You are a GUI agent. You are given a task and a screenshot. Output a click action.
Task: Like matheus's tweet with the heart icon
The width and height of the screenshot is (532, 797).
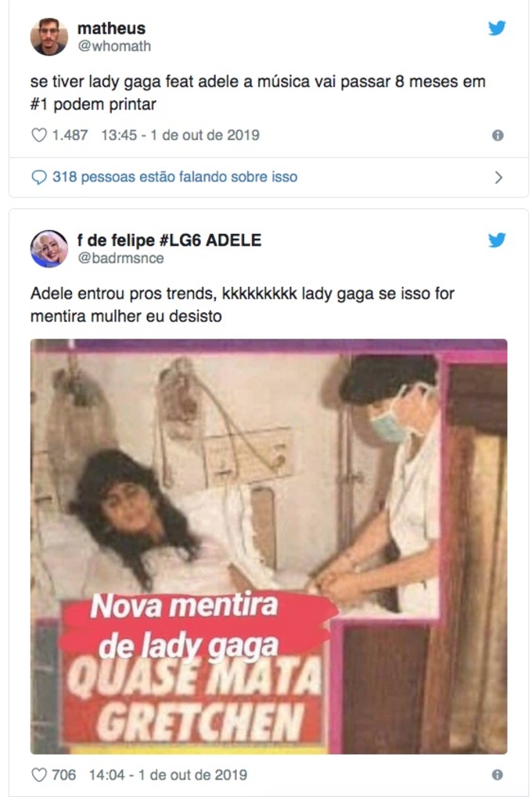pos(39,135)
